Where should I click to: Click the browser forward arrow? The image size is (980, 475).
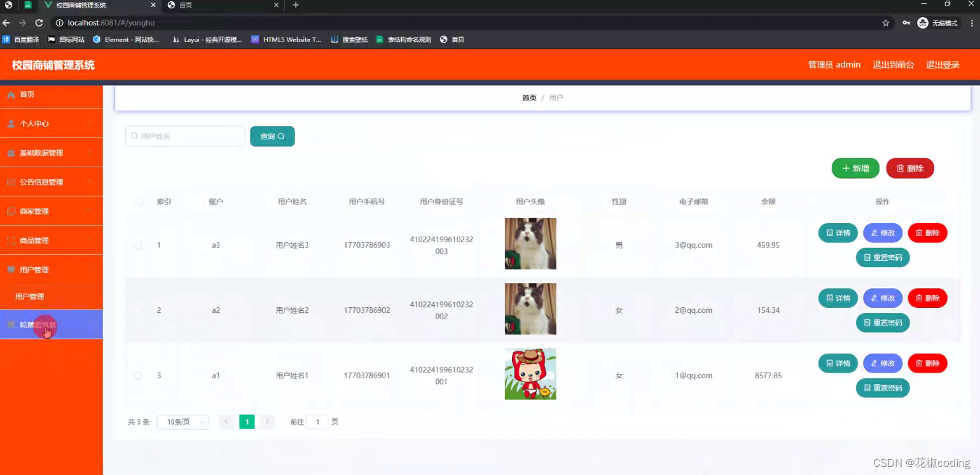point(22,23)
